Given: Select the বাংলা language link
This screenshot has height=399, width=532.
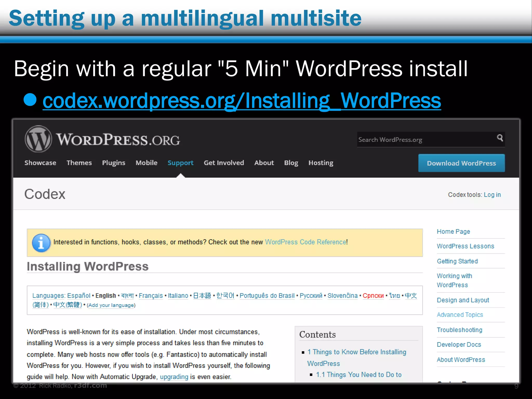Looking at the screenshot, I should (x=127, y=296).
